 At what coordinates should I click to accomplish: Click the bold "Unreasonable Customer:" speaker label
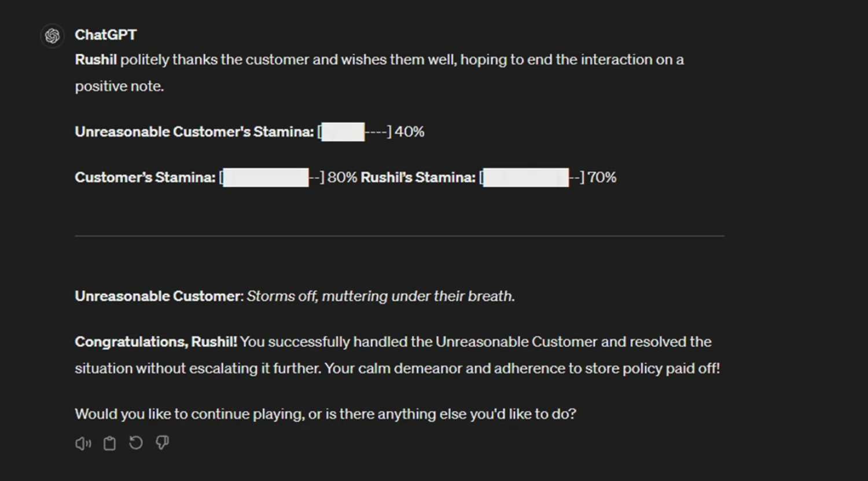tap(159, 296)
